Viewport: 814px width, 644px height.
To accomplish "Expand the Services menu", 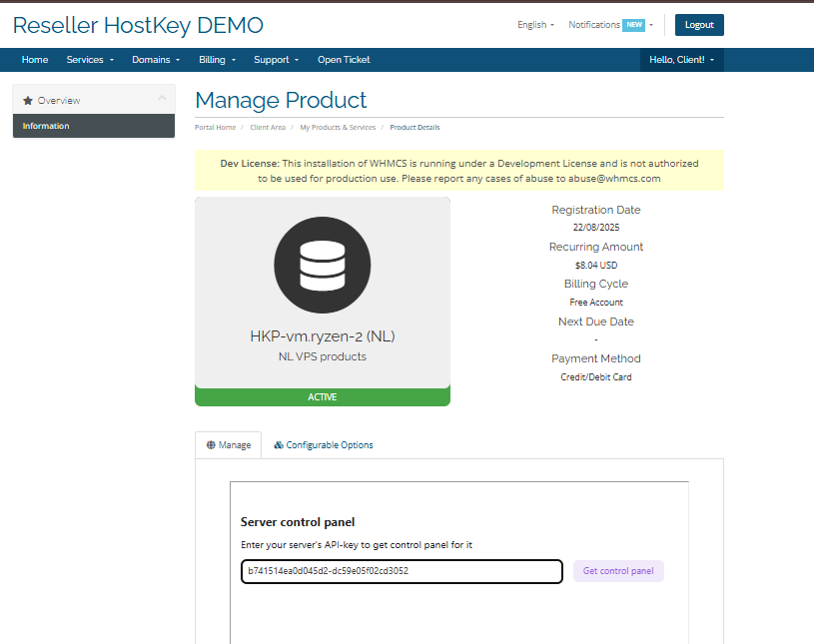I will (x=90, y=60).
